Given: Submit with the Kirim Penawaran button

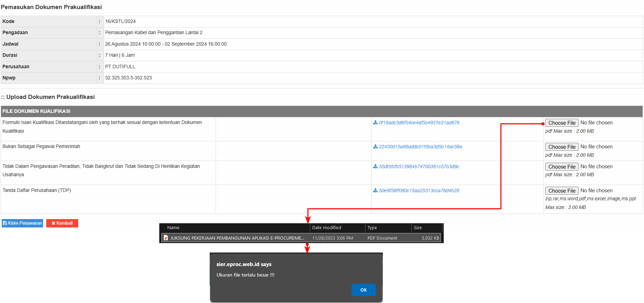Looking at the screenshot, I should pos(22,223).
